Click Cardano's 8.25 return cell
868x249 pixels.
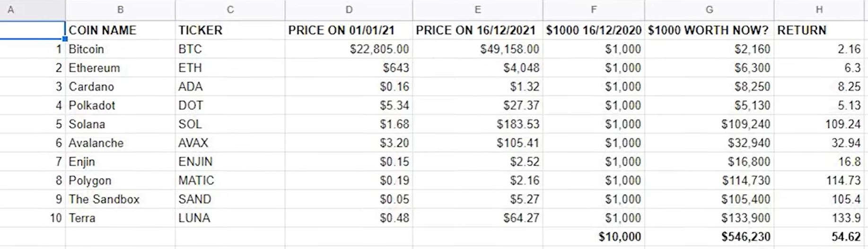[819, 87]
